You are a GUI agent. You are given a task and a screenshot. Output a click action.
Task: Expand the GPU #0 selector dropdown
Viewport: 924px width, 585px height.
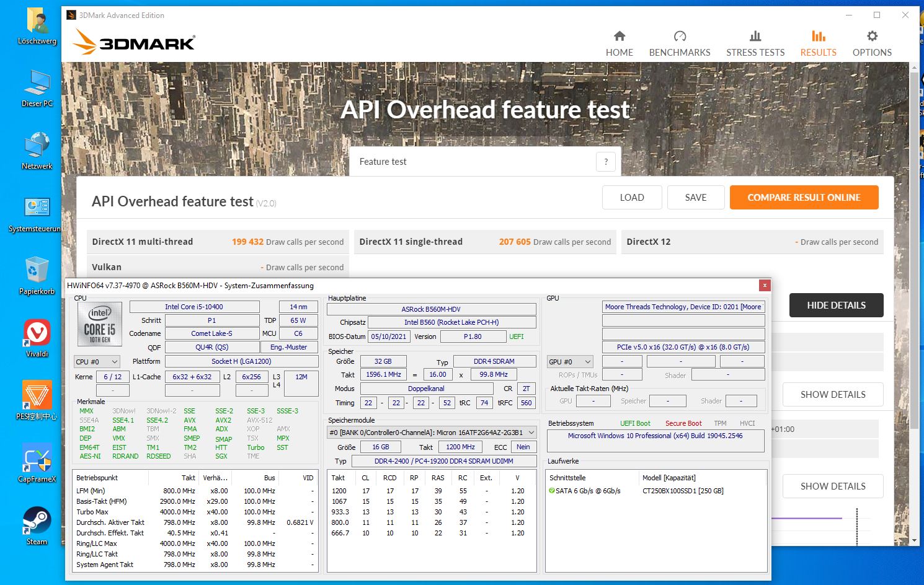570,362
